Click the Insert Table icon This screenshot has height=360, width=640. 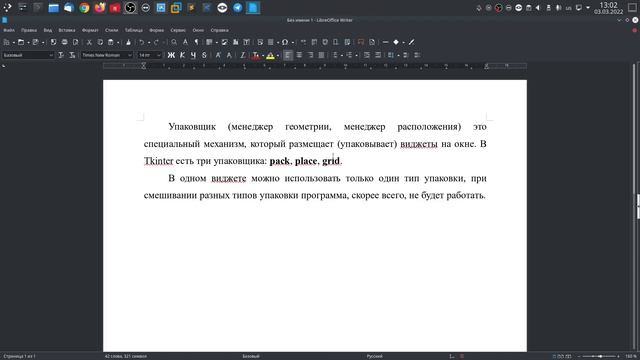click(x=209, y=42)
